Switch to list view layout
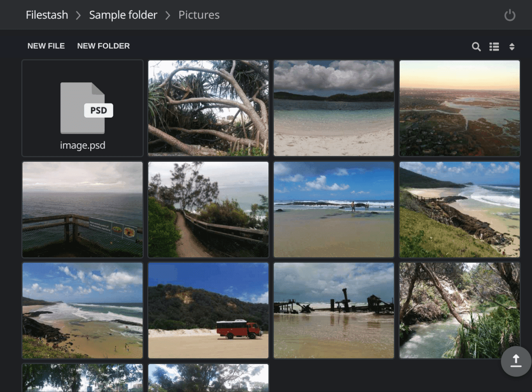The width and height of the screenshot is (532, 392). 494,47
